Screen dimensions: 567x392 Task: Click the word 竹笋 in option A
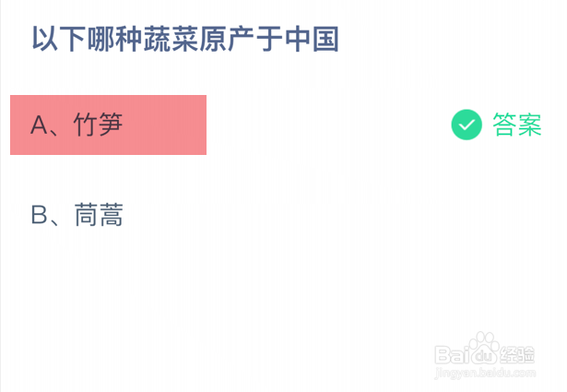pyautogui.click(x=98, y=125)
